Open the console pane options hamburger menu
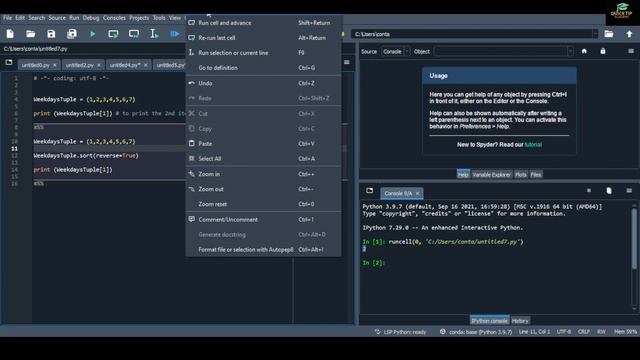The height and width of the screenshot is (360, 640). tap(629, 191)
